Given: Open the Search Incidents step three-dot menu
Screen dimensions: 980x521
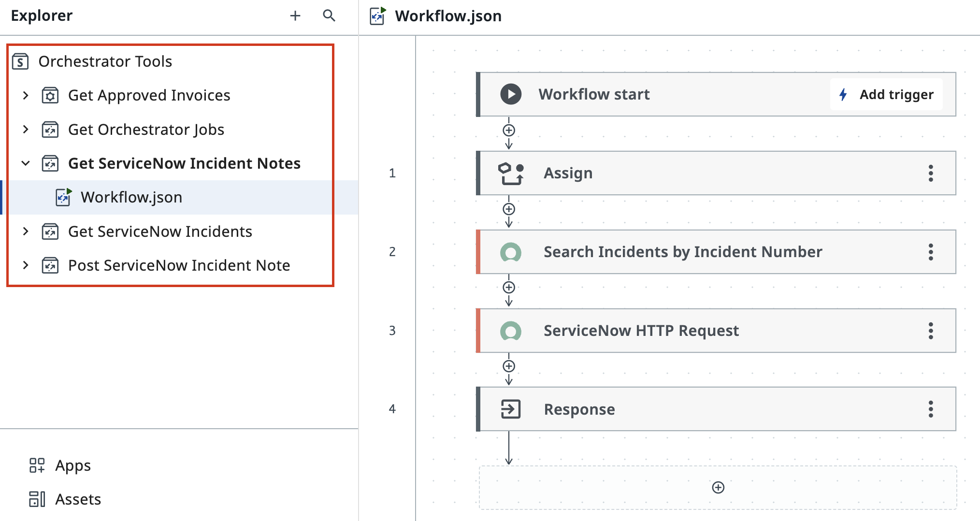Looking at the screenshot, I should (931, 252).
